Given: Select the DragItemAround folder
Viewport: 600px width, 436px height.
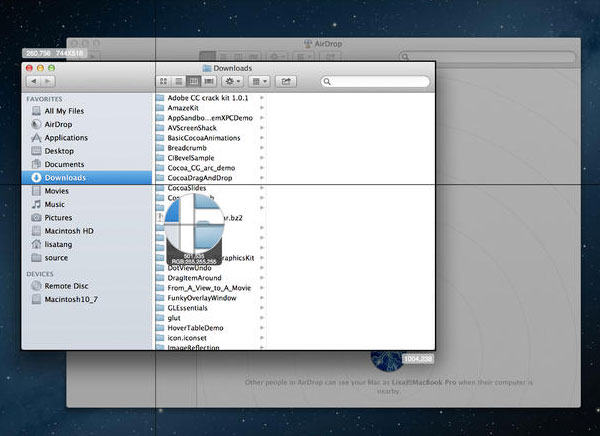Looking at the screenshot, I should click(210, 278).
